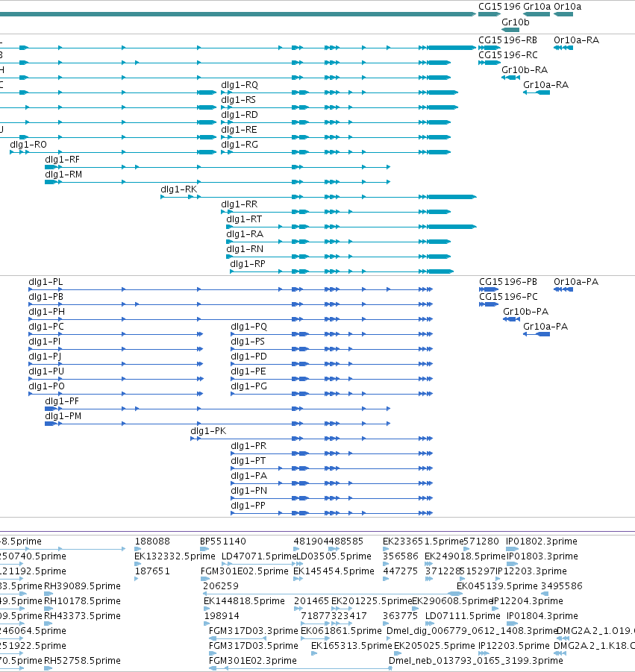Screen dimensions: 635x672
Task: Open EST feature 188088
Action: (152, 541)
